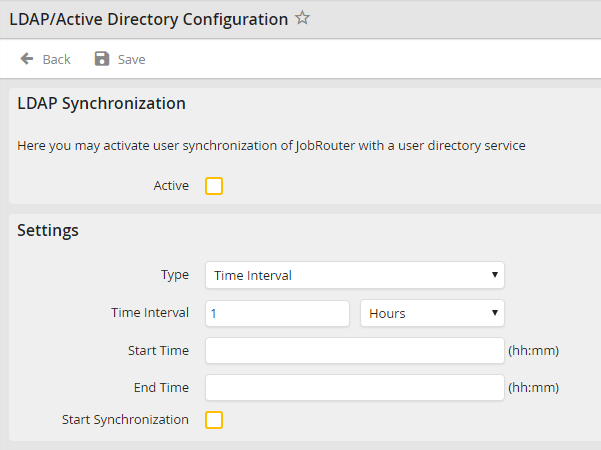Click the End Time label
601x450 pixels.
[161, 388]
